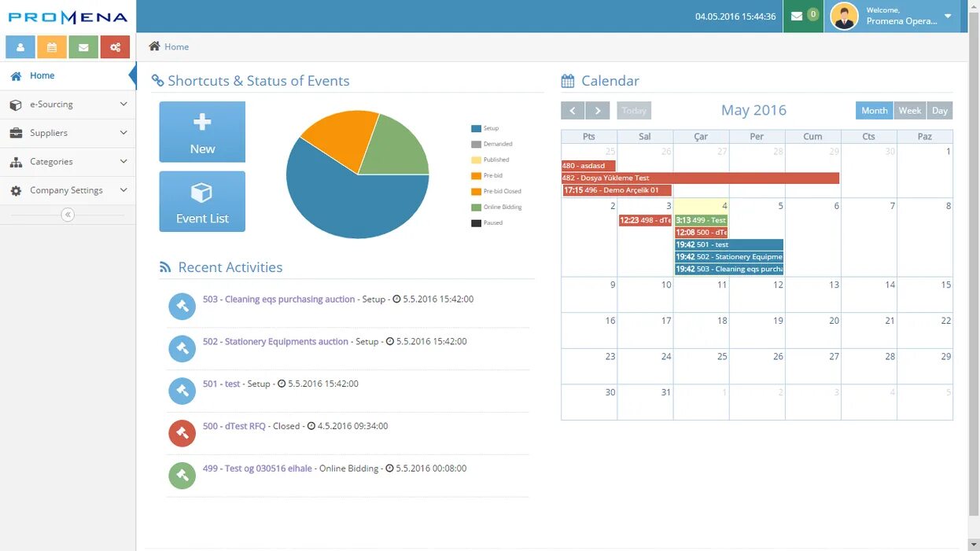Open calendar event 502 - Stationery Equipme

point(729,257)
